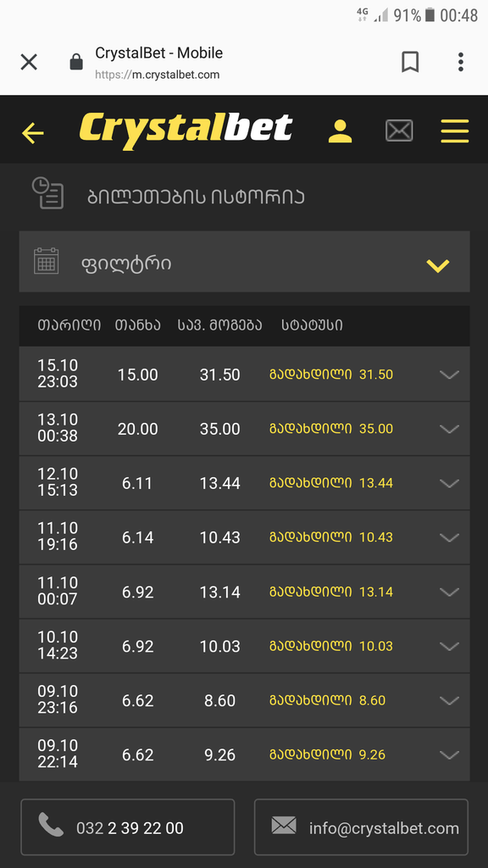Screen dimensions: 488x868
Task: Open the user profile icon
Action: point(340,131)
